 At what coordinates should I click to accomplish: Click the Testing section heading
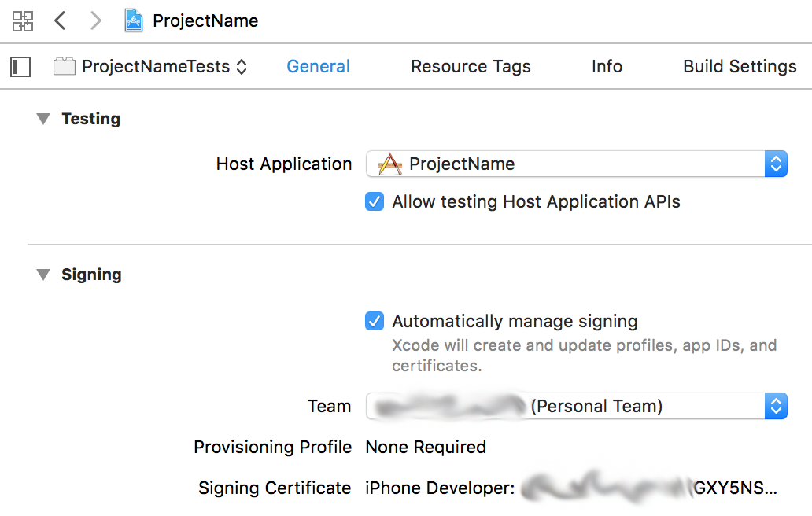(91, 119)
